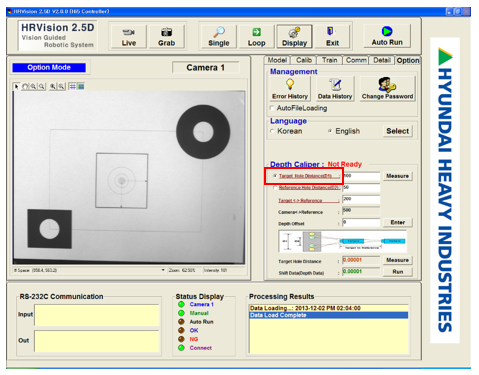Click Run beside Shift Data(Depth Data)
This screenshot has width=479, height=375.
pyautogui.click(x=397, y=272)
